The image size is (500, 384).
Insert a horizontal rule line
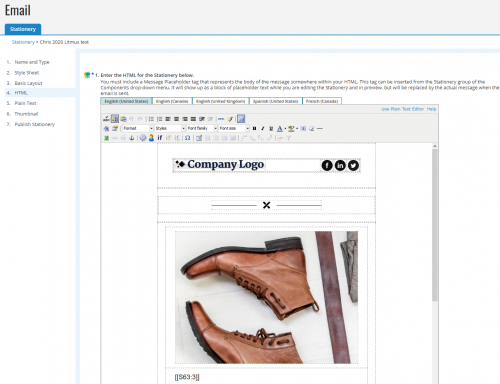[320, 128]
